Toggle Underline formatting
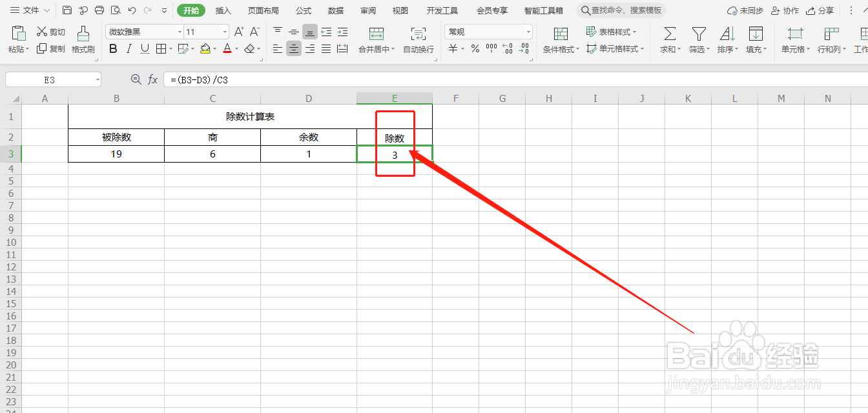The image size is (868, 413). click(x=145, y=48)
